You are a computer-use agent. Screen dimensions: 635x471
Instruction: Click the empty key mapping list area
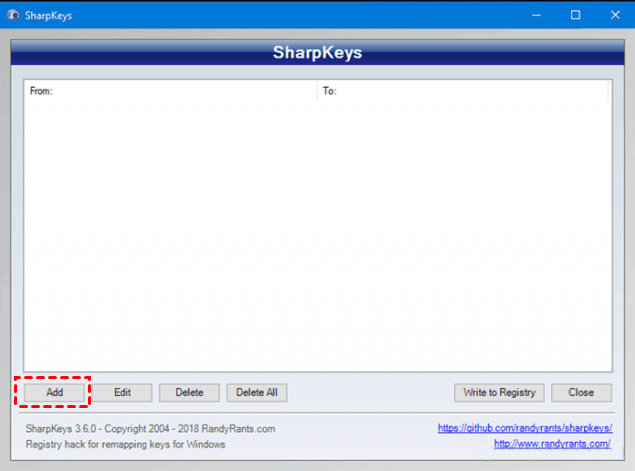318,235
